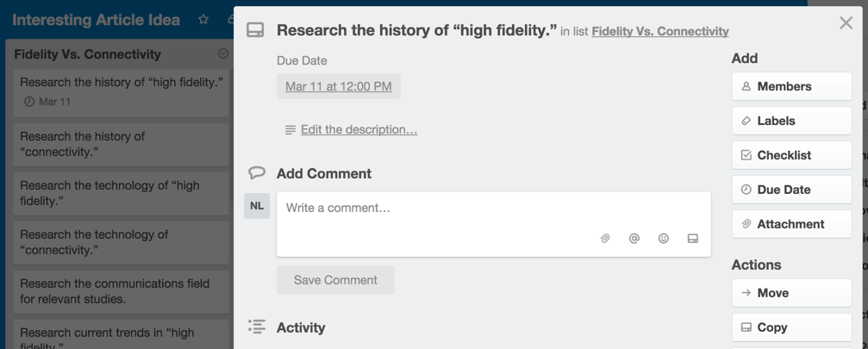Click the attachment paperclip icon in comment box
Screen dimensions: 868x349
[605, 239]
